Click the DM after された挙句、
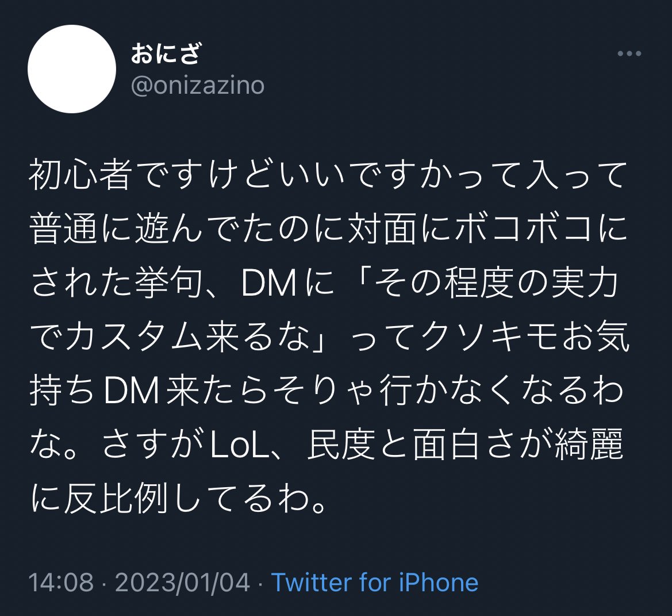This screenshot has height=616, width=672. [269, 284]
